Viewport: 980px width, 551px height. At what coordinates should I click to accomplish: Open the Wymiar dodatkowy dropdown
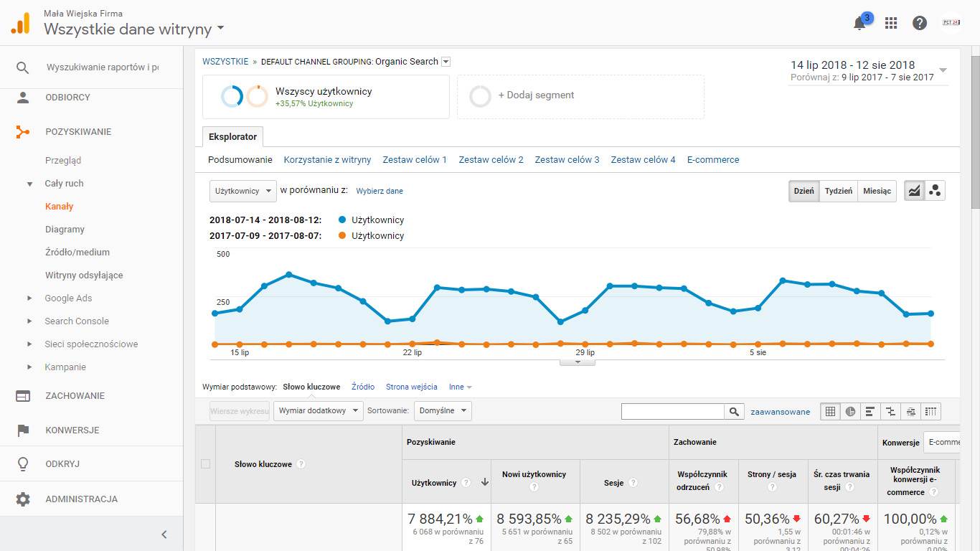pyautogui.click(x=318, y=411)
